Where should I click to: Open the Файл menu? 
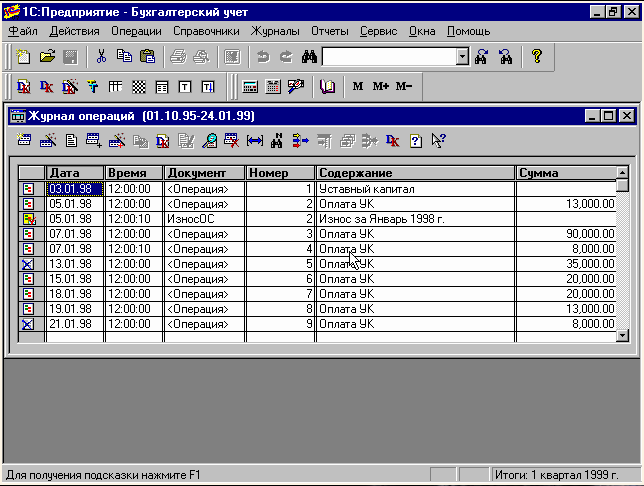[x=23, y=31]
